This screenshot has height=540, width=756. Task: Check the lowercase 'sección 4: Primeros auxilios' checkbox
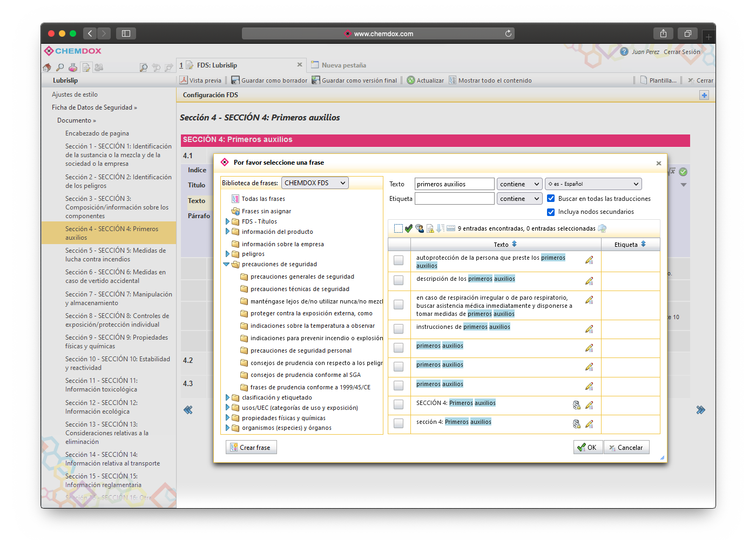pyautogui.click(x=399, y=423)
